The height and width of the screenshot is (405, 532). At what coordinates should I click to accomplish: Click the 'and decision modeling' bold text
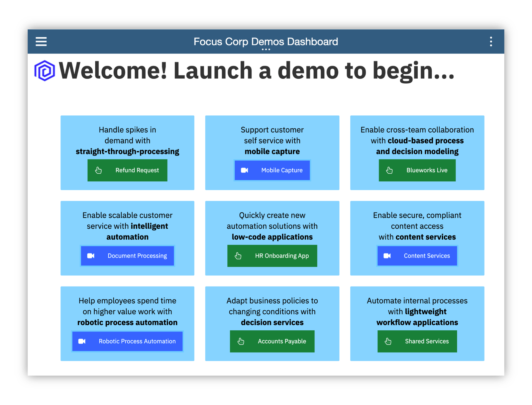[x=417, y=151]
